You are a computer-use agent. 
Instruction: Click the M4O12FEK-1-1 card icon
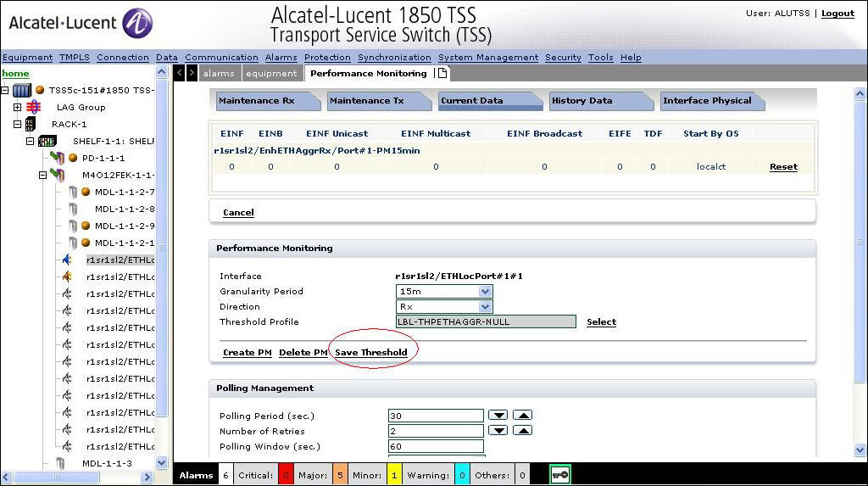(x=58, y=175)
